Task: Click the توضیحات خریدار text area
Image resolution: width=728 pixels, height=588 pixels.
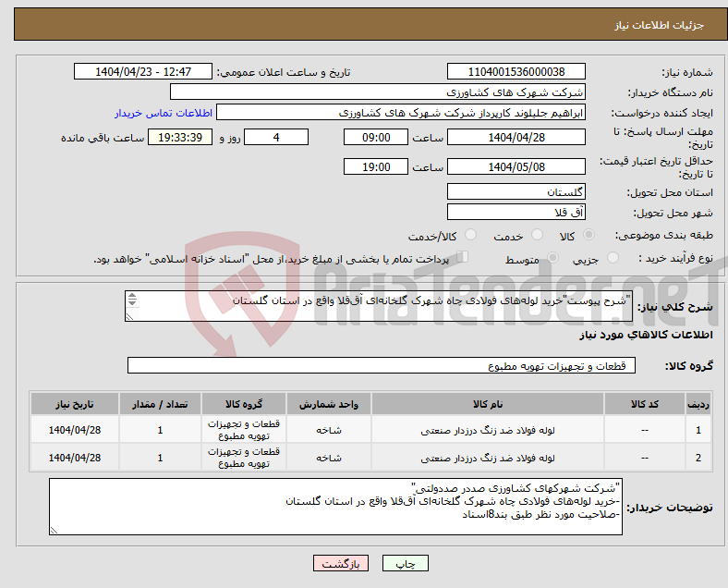Action: click(335, 507)
